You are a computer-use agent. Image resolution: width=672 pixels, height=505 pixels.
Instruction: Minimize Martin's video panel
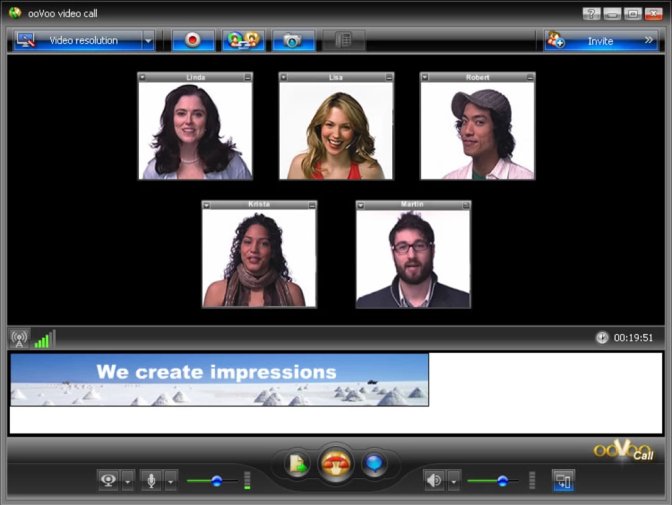point(466,205)
